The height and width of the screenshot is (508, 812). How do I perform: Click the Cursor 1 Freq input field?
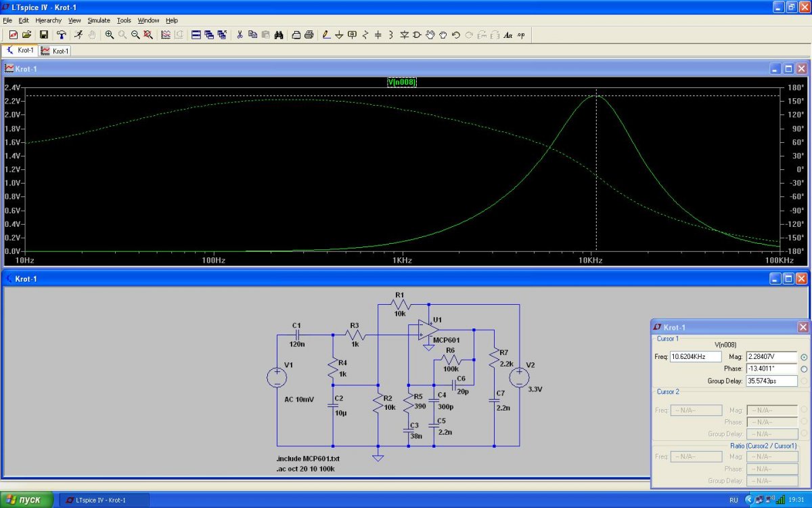point(696,357)
